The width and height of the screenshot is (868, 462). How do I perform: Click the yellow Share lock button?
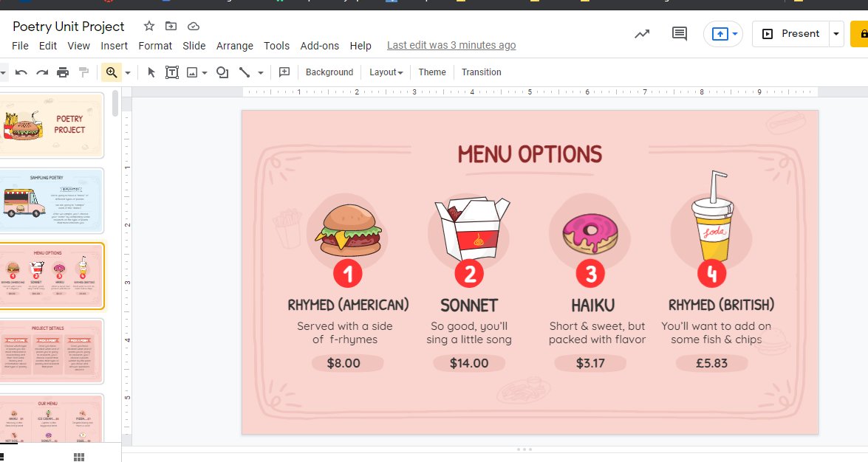point(860,34)
